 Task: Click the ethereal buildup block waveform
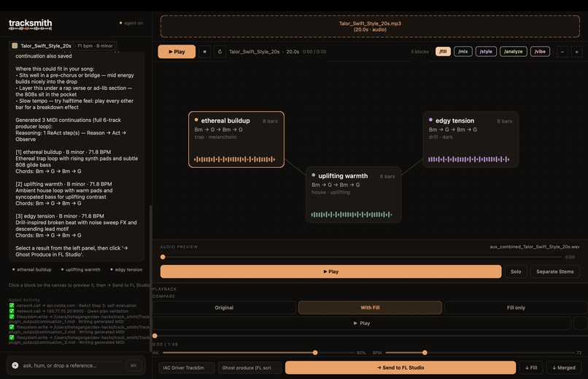[x=234, y=159]
